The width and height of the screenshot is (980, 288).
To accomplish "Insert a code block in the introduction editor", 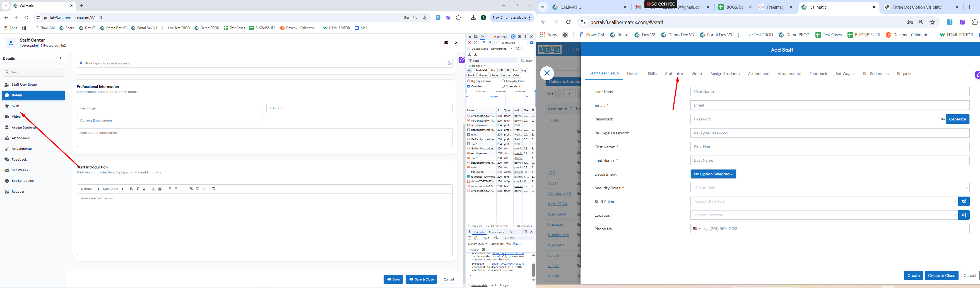I will point(204,189).
